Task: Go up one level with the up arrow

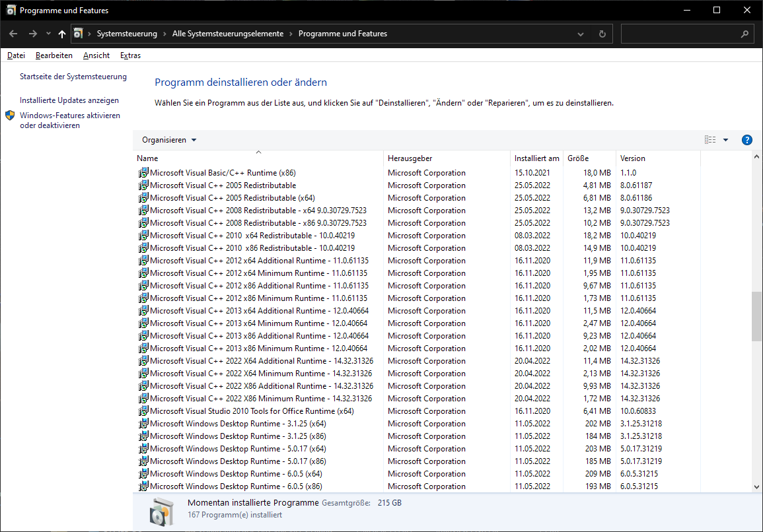Action: pyautogui.click(x=62, y=34)
